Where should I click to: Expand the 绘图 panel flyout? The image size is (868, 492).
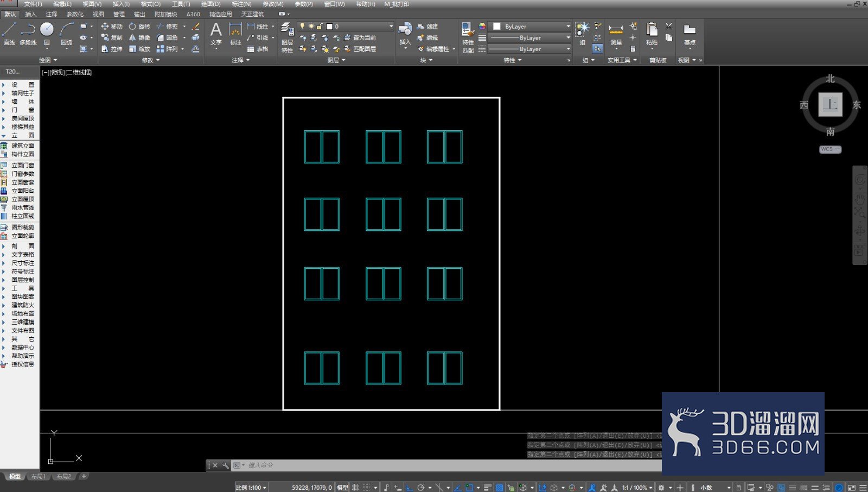pos(48,60)
